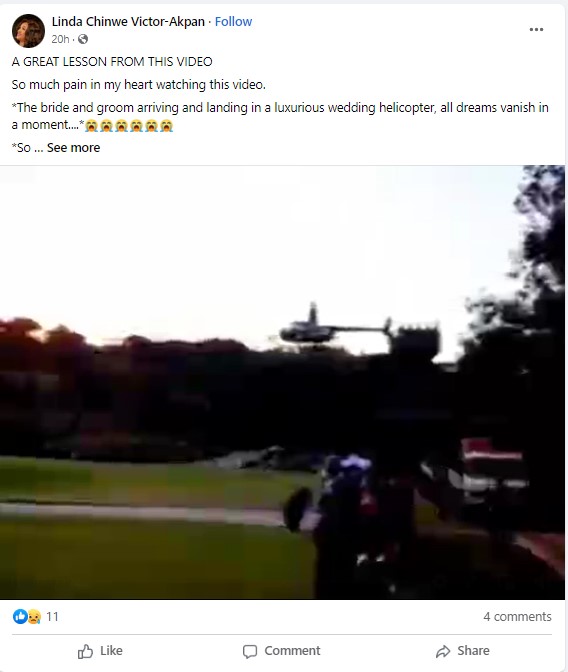Click the speech bubble Comment icon
The width and height of the screenshot is (568, 672).
[250, 651]
